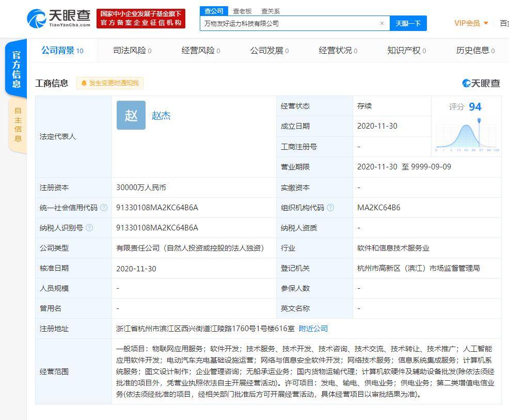Click the help icon next to 组织机构代码
509x420 pixels.
click(x=330, y=208)
